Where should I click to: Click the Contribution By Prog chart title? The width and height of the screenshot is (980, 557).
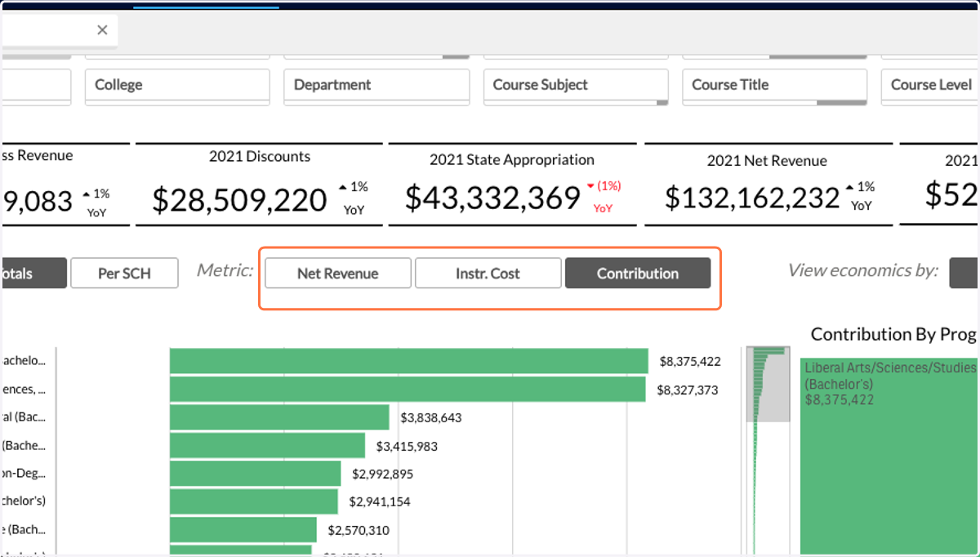893,334
